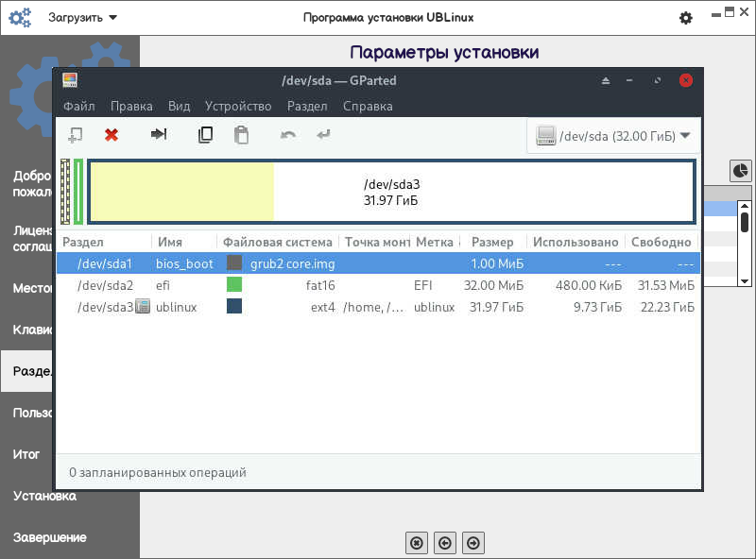Go next with the installer right-arrow button
756x559 pixels.
[x=473, y=543]
